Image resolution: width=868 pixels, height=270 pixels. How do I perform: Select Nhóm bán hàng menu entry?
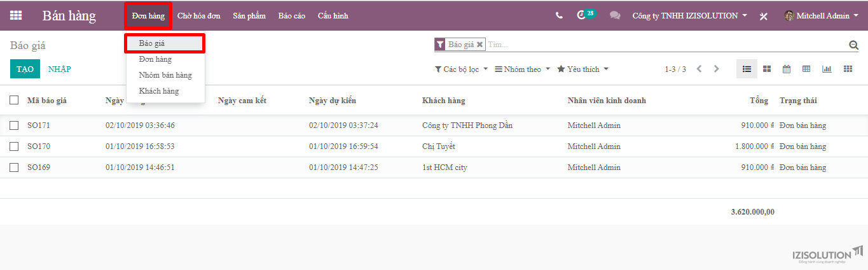[x=165, y=75]
